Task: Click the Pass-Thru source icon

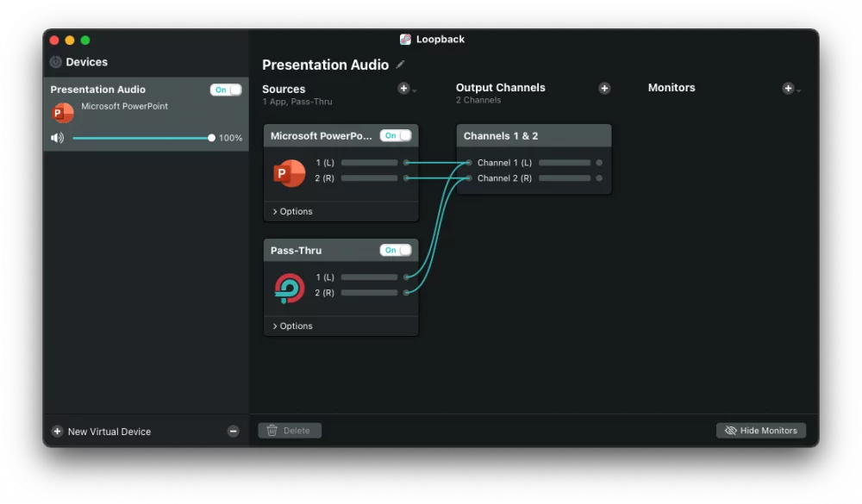Action: [289, 288]
